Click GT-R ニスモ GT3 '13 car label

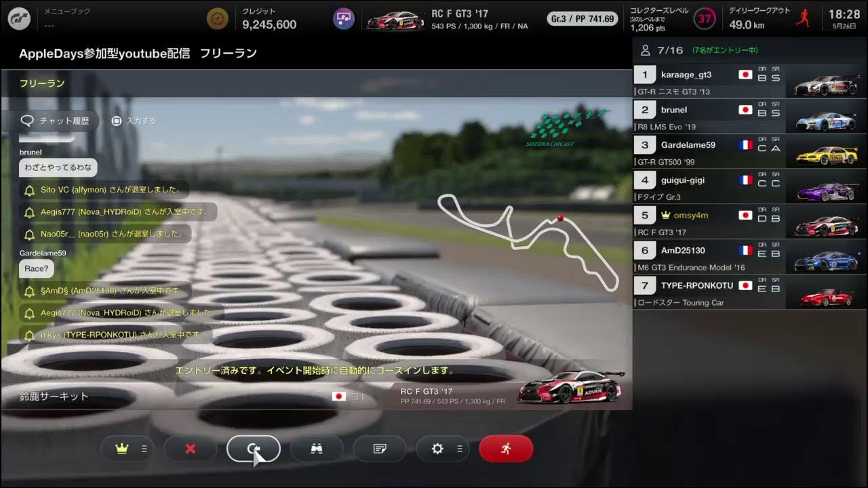pos(674,91)
